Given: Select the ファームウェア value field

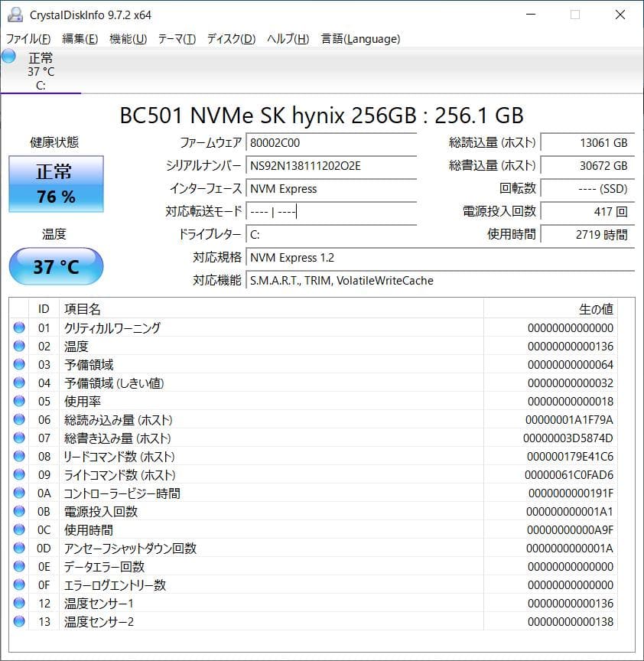Looking at the screenshot, I should [x=331, y=142].
